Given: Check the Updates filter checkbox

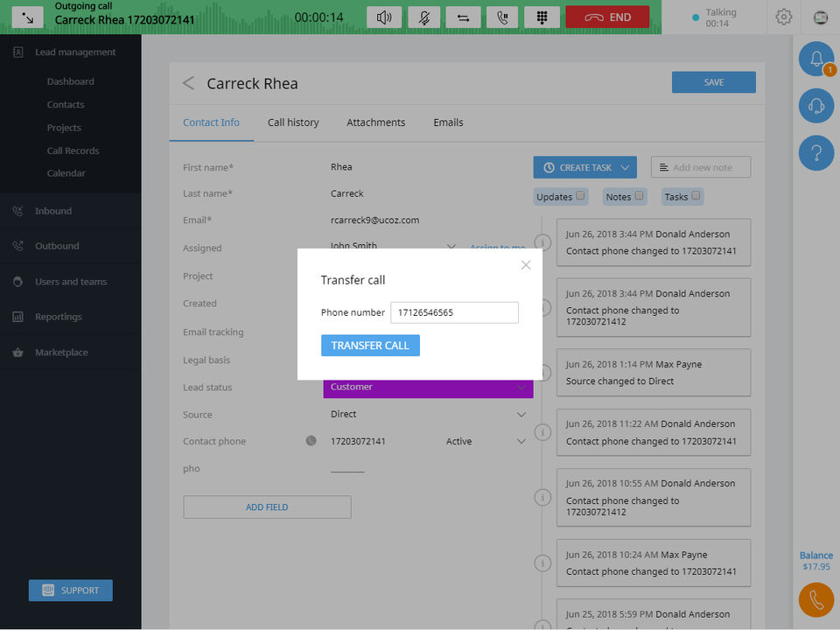Looking at the screenshot, I should pos(580,195).
